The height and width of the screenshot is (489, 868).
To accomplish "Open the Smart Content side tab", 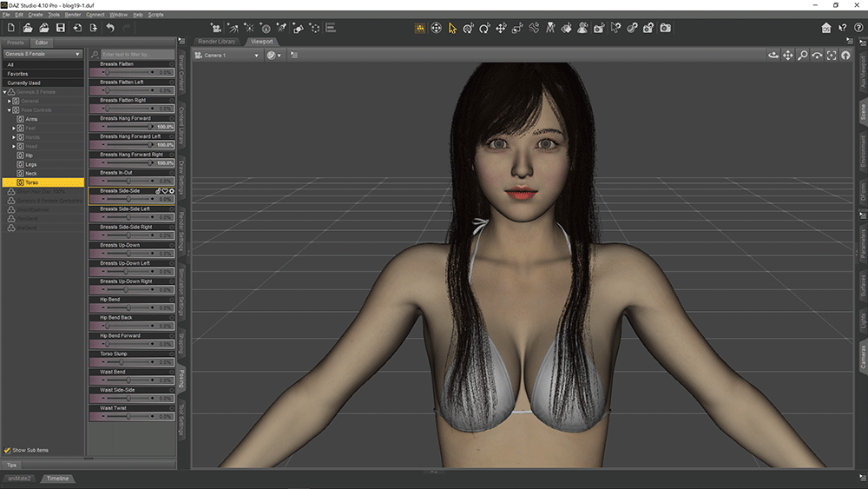I will coord(181,72).
